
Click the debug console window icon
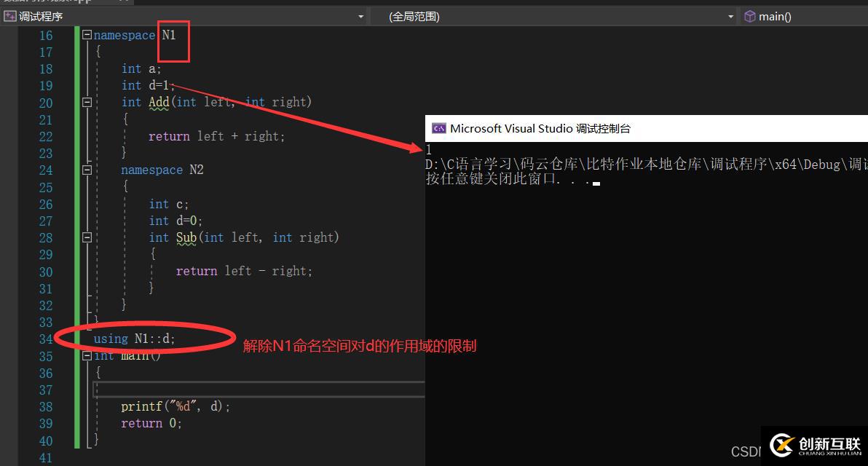[x=438, y=129]
